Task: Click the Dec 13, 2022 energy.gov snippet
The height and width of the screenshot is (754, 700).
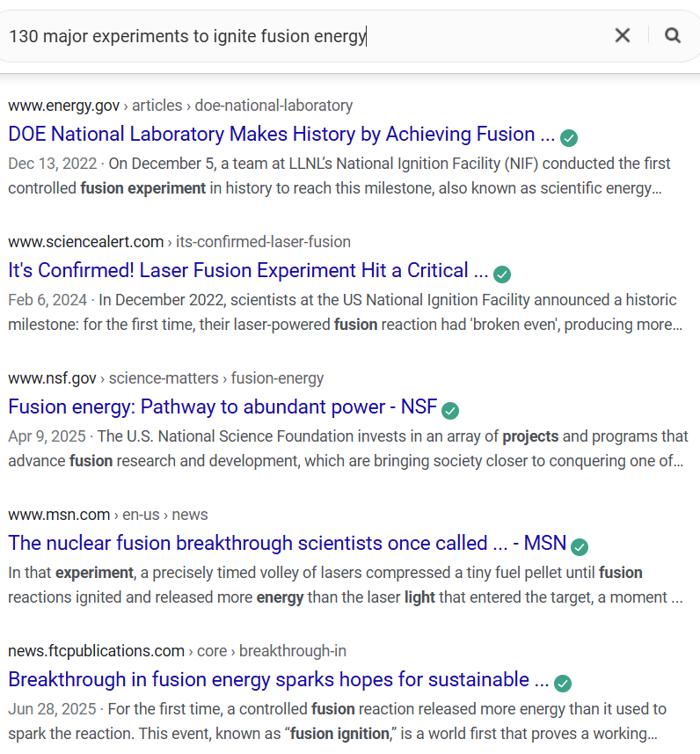Action: point(339,176)
